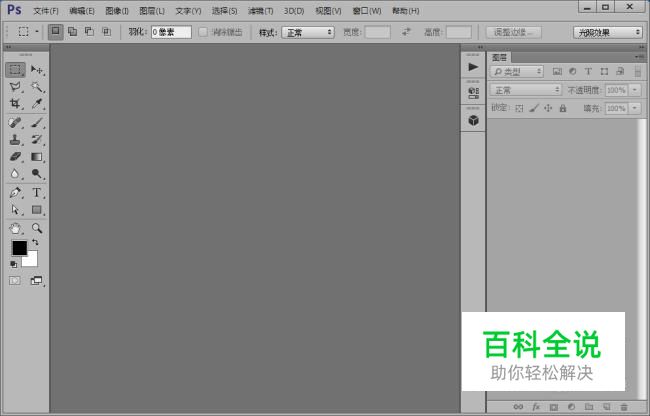Set the background color swatch

[32, 261]
